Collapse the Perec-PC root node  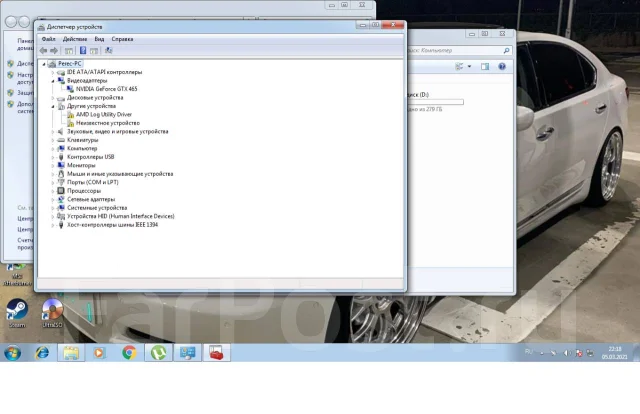pos(44,64)
